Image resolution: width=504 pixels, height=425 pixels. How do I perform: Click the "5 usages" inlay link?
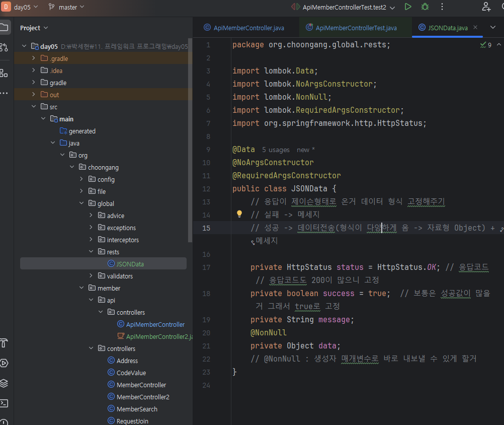pos(276,150)
